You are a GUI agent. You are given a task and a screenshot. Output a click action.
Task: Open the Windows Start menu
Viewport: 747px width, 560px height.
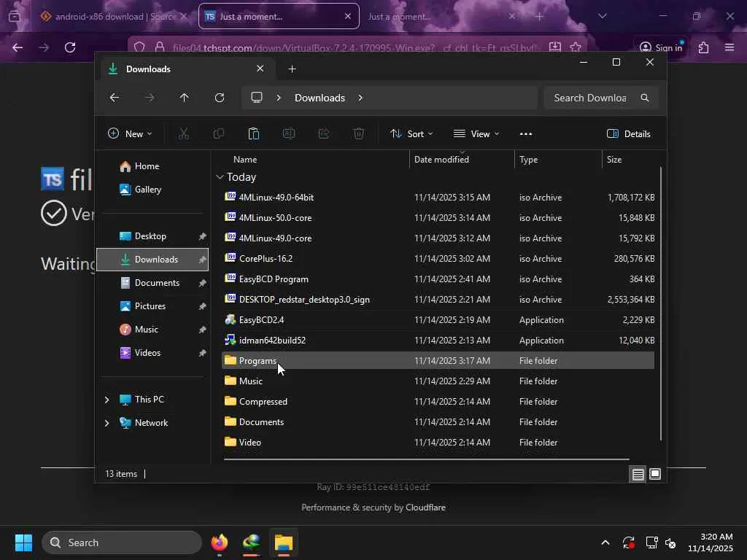(23, 542)
